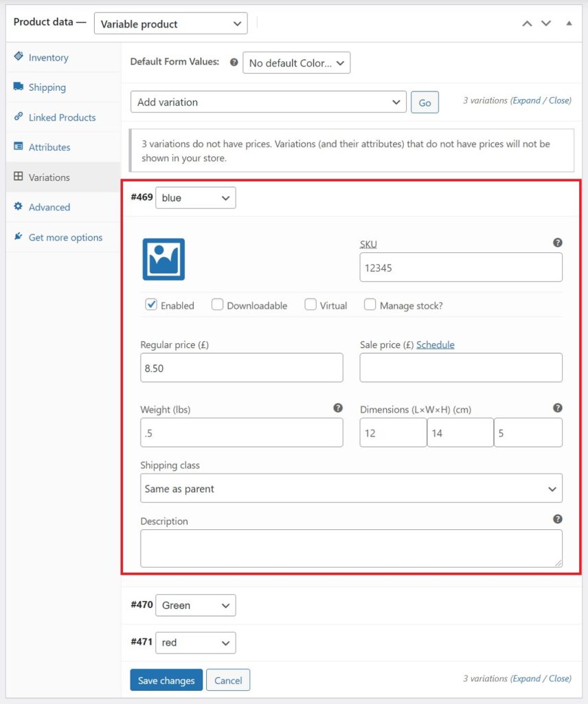Viewport: 588px width, 704px height.
Task: Click the #471 variation ID label
Action: pyautogui.click(x=142, y=642)
